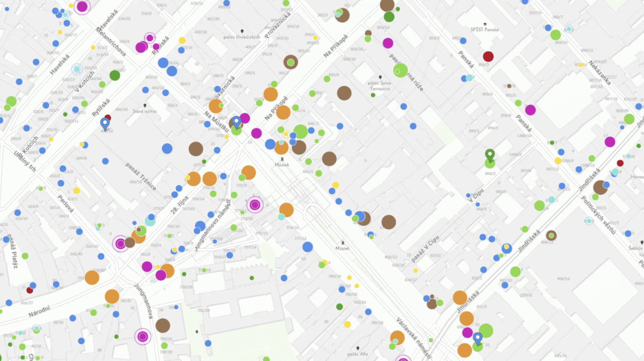This screenshot has width=644, height=361.
Task: Click the blue pin near Václavské náměstí bottom
Action: pyautogui.click(x=478, y=338)
